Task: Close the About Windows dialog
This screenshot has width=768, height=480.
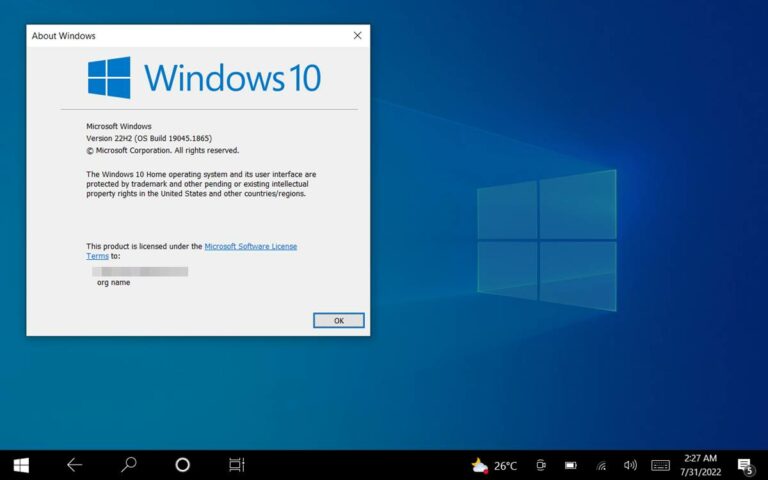Action: click(x=358, y=35)
